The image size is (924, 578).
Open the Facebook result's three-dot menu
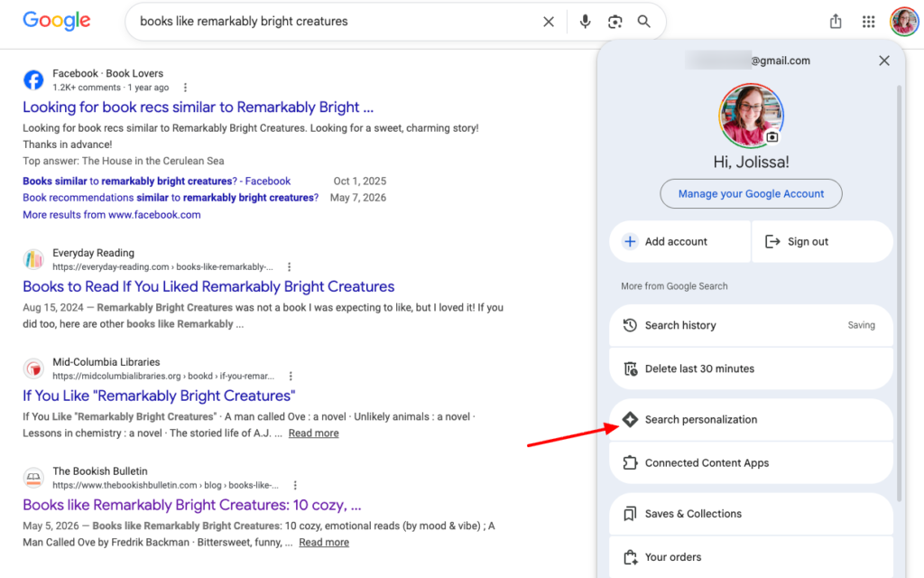185,88
